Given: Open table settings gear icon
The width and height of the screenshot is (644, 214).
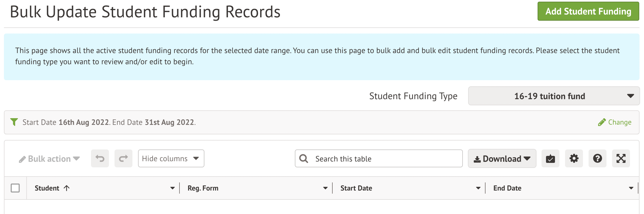Looking at the screenshot, I should [x=574, y=158].
